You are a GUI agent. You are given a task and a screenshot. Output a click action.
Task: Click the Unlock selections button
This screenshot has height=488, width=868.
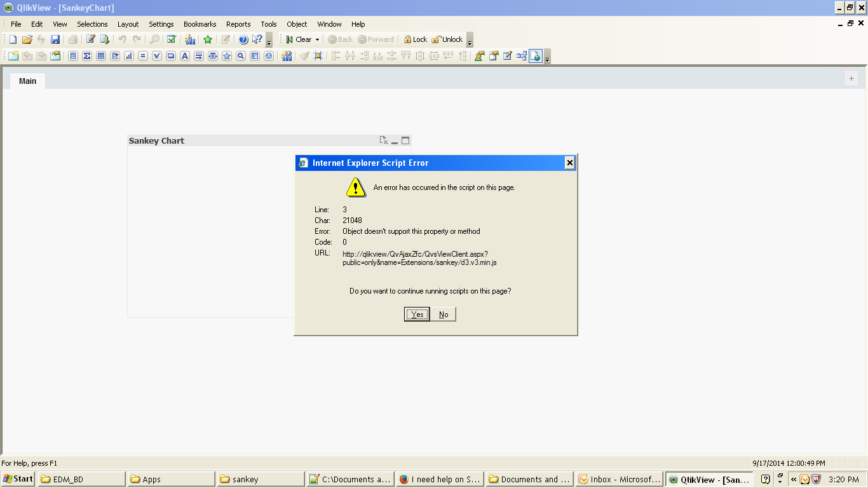coord(447,39)
